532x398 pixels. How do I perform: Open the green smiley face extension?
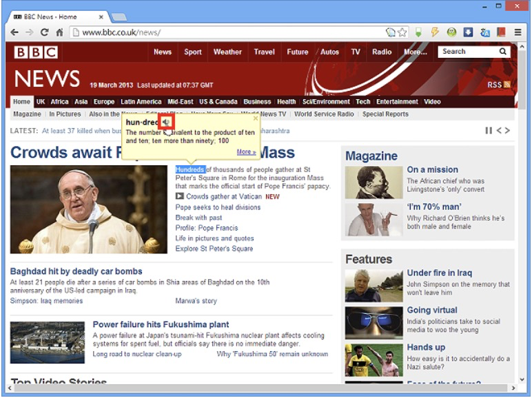coord(451,32)
